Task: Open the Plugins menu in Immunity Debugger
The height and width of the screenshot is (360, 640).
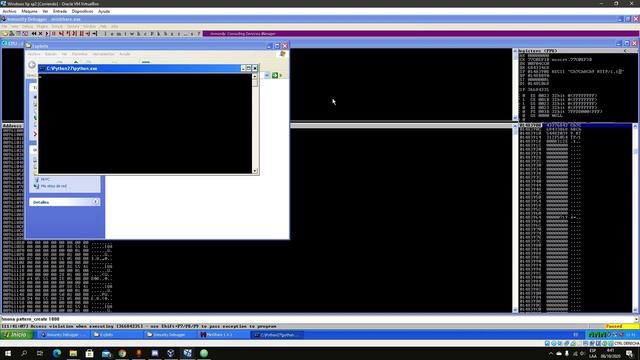Action: tap(42, 27)
